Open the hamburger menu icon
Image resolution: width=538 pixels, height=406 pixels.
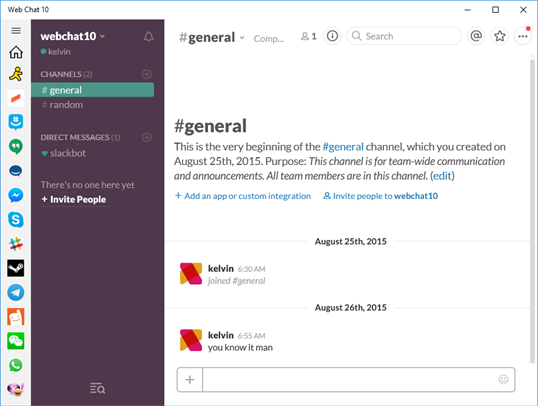pos(16,31)
